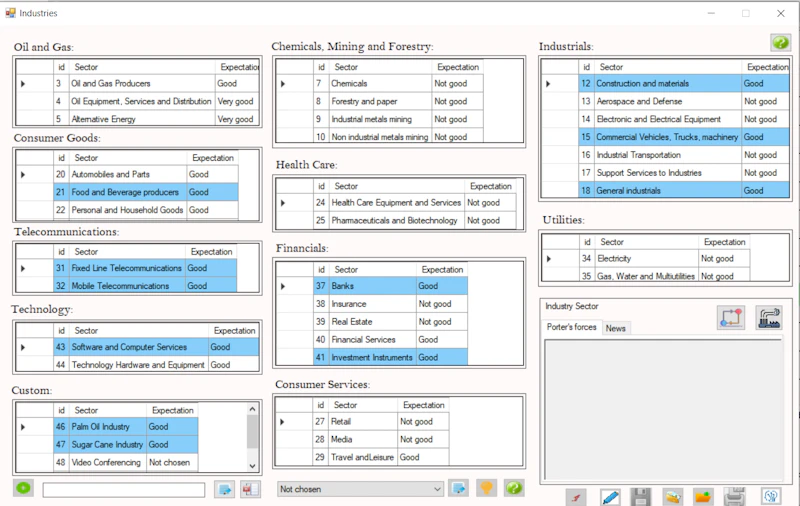
Task: Select Gas, Water and Multiutilities row
Action: [x=646, y=276]
